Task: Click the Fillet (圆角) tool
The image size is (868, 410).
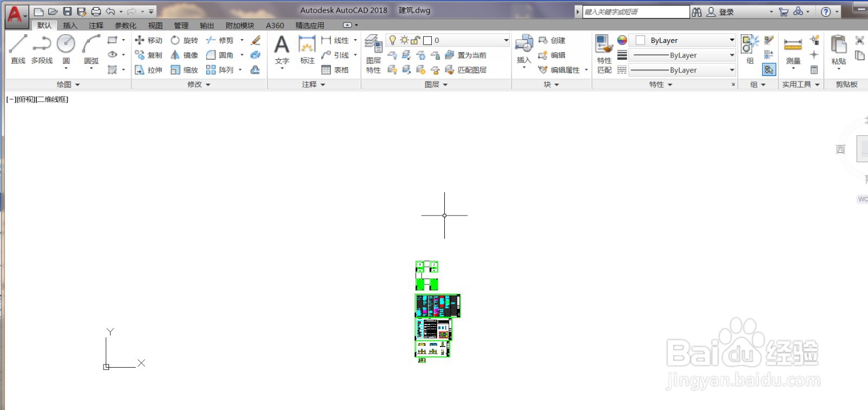Action: (220, 55)
